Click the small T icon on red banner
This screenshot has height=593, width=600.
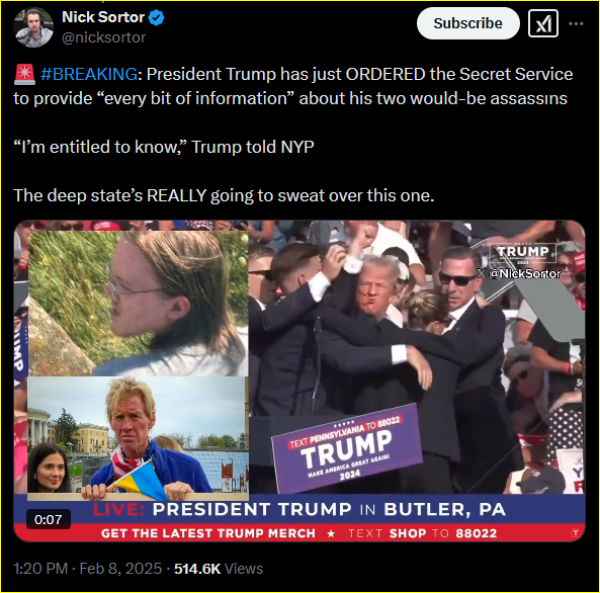click(x=574, y=533)
